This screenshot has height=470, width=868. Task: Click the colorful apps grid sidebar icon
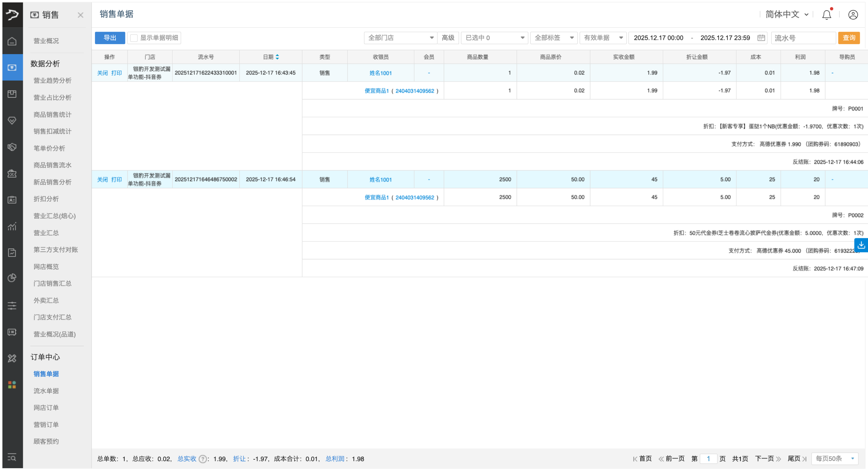click(x=12, y=385)
